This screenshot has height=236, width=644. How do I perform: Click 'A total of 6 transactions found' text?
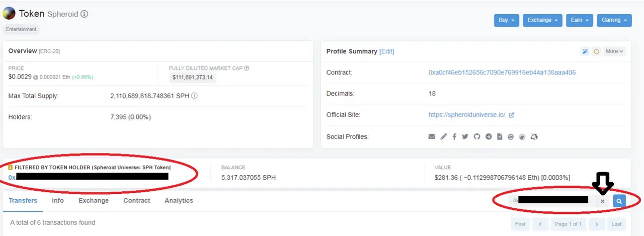pos(53,222)
